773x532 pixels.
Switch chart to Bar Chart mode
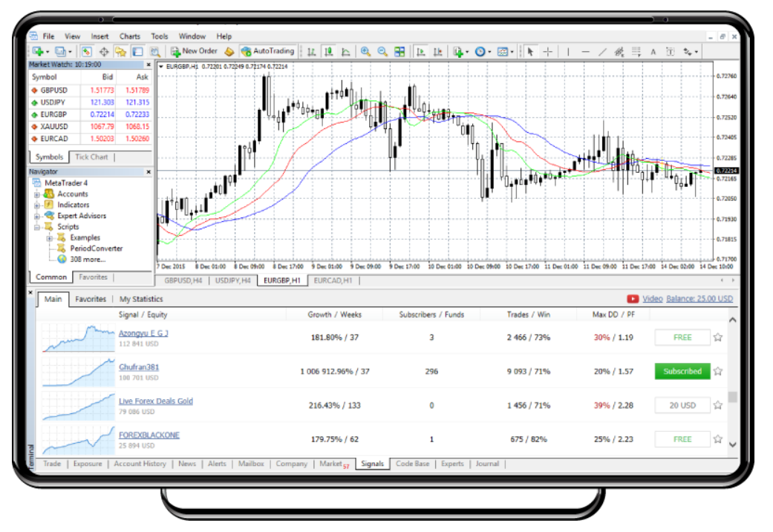coord(312,51)
